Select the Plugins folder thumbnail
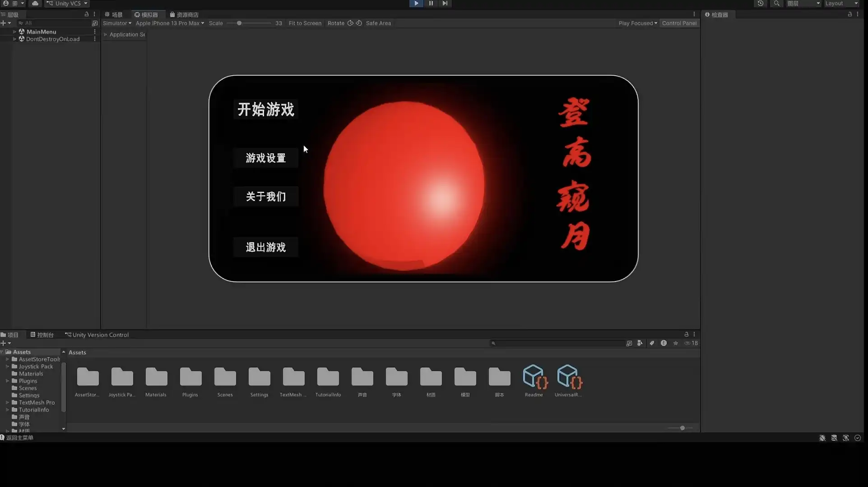The image size is (868, 487). (190, 381)
